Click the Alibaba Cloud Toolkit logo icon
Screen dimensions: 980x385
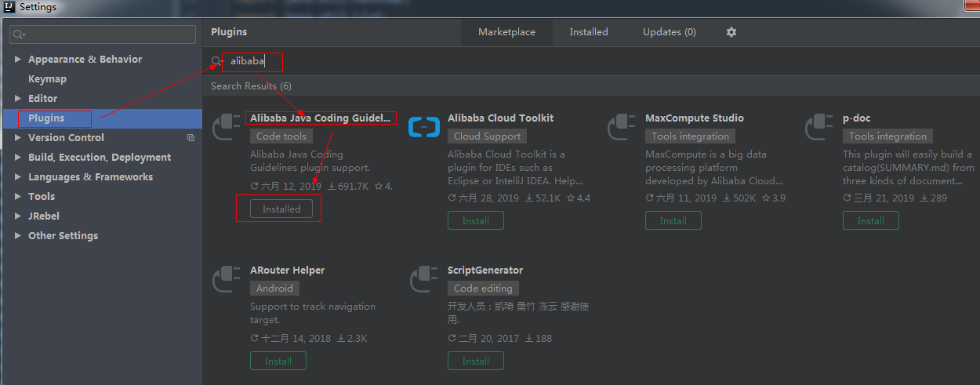pyautogui.click(x=424, y=125)
